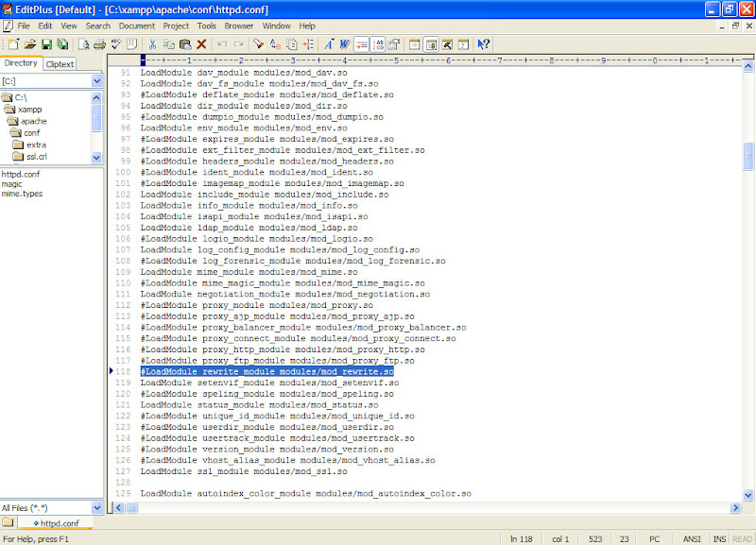Open preferences from house-page icon
The height and width of the screenshot is (545, 756).
394,44
